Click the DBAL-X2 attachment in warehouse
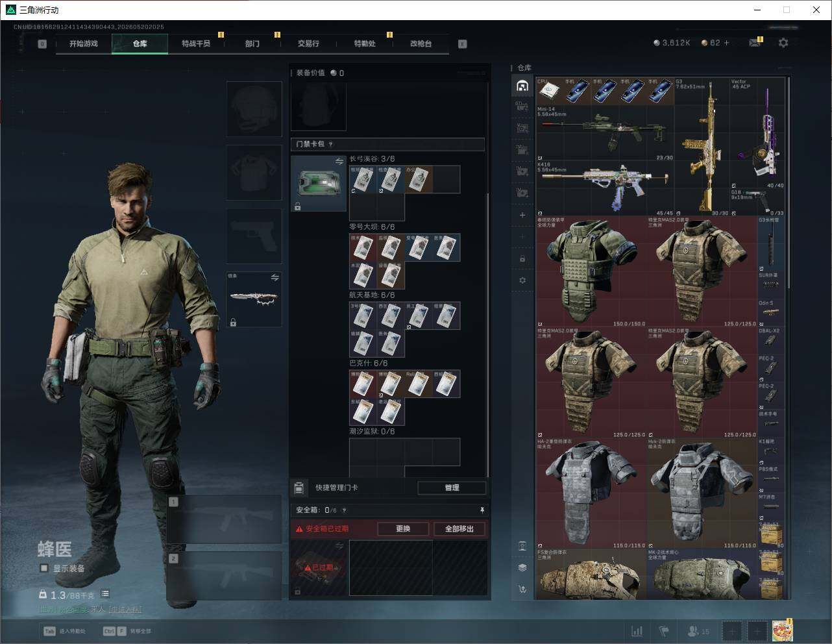The width and height of the screenshot is (832, 644). click(770, 341)
